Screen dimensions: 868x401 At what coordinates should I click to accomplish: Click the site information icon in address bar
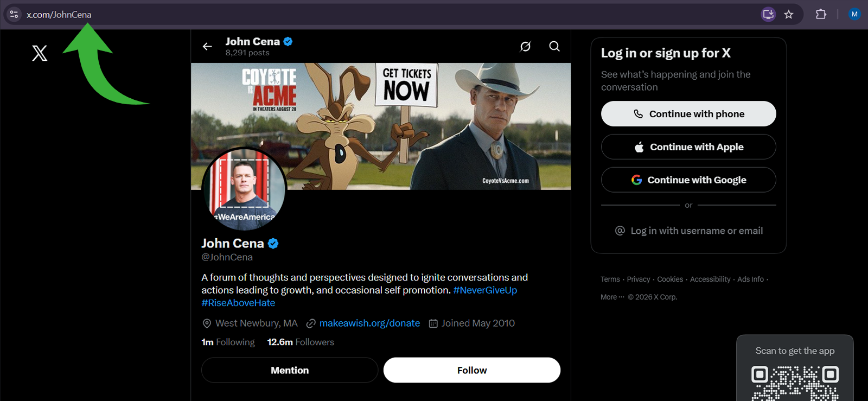point(14,15)
